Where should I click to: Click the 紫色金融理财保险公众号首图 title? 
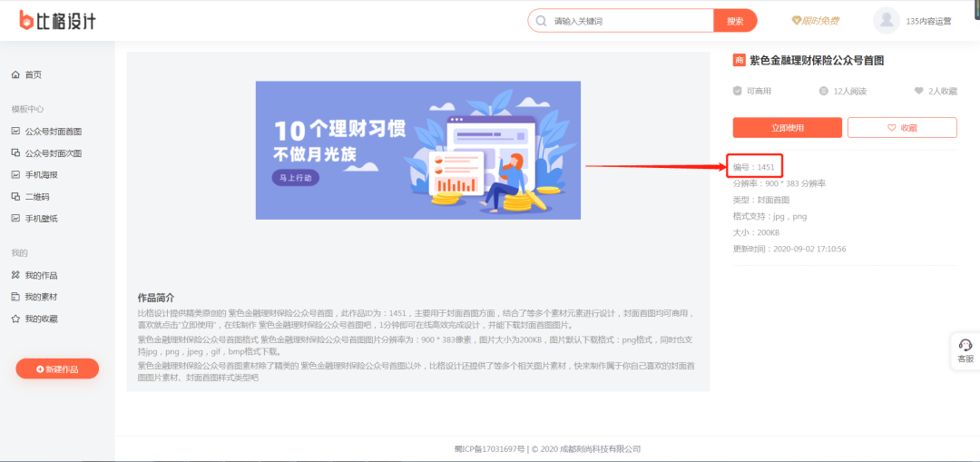click(x=817, y=61)
